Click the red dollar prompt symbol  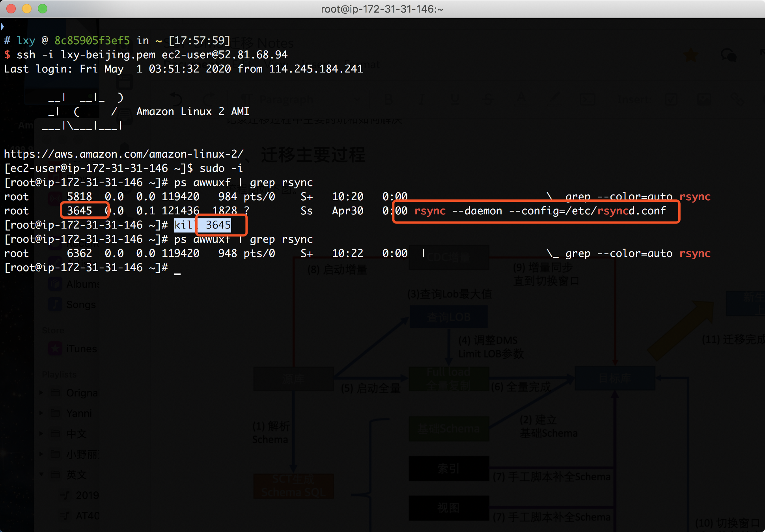coord(7,55)
